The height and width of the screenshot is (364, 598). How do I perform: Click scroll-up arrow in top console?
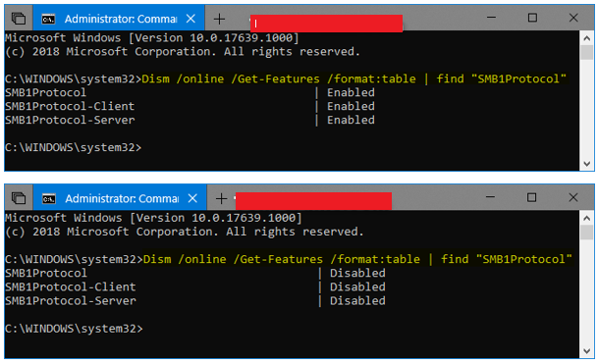pyautogui.click(x=586, y=38)
